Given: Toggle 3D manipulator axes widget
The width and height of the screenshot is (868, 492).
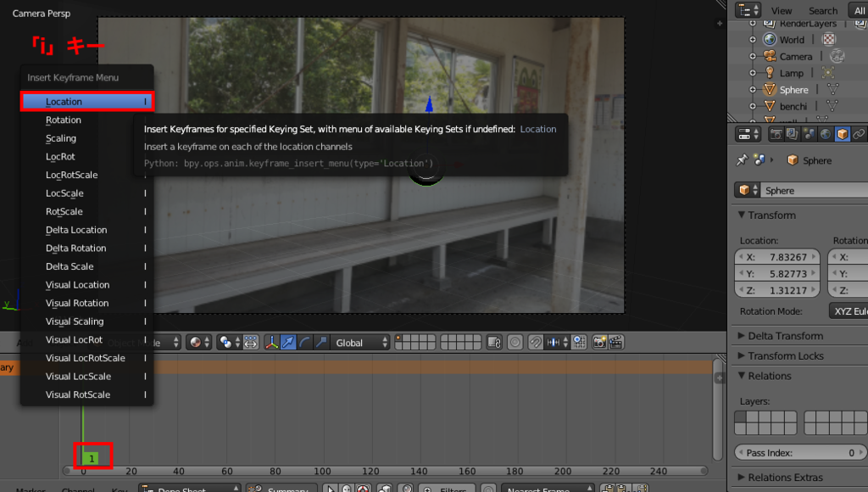Looking at the screenshot, I should 272,343.
